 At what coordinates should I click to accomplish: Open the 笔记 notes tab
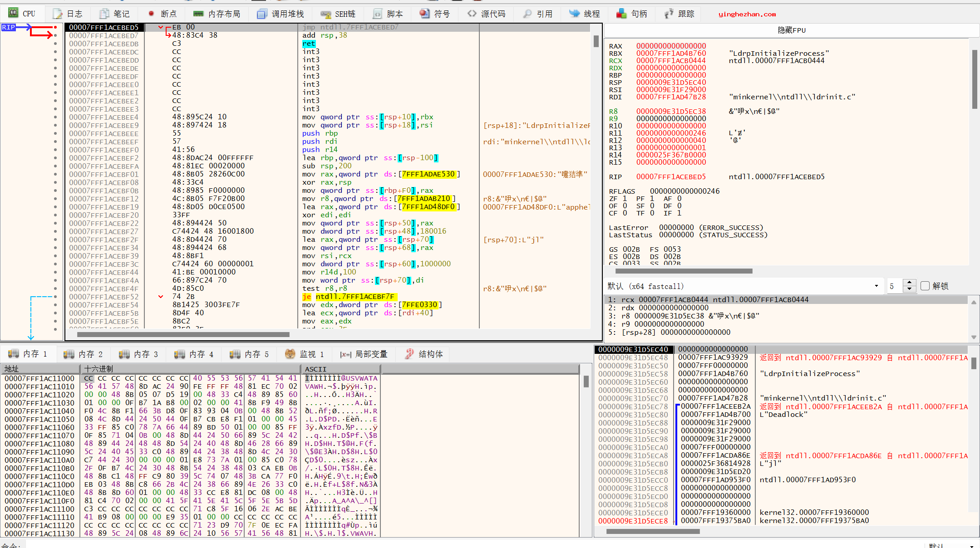[114, 14]
